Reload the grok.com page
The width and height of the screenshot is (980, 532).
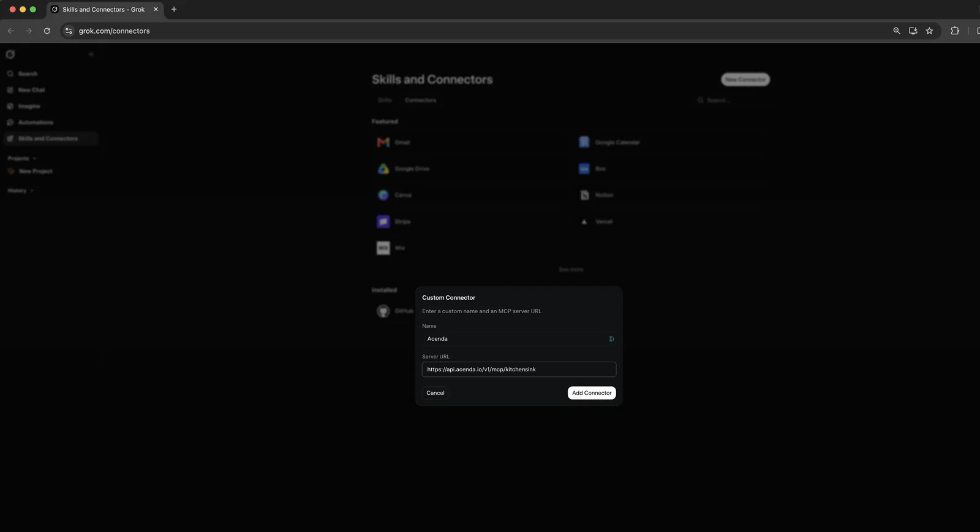pyautogui.click(x=47, y=31)
